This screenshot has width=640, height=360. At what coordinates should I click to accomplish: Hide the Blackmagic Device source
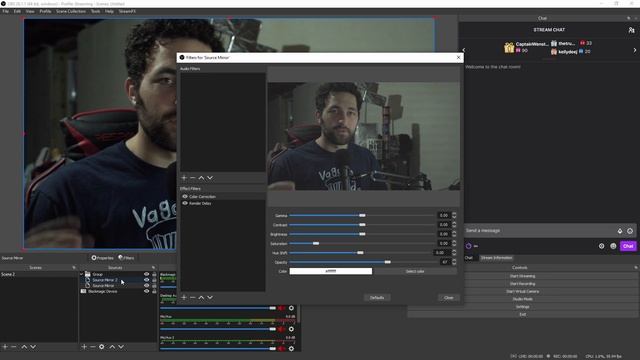147,291
